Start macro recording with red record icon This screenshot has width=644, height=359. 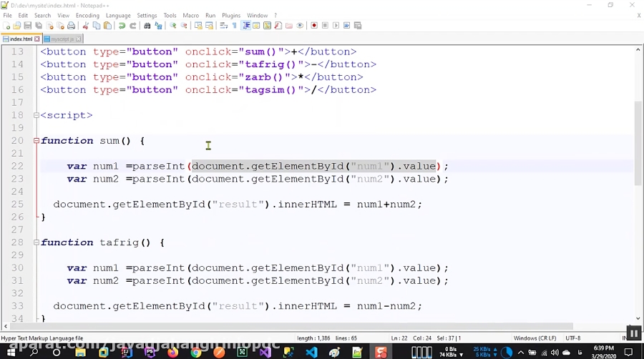coord(314,26)
